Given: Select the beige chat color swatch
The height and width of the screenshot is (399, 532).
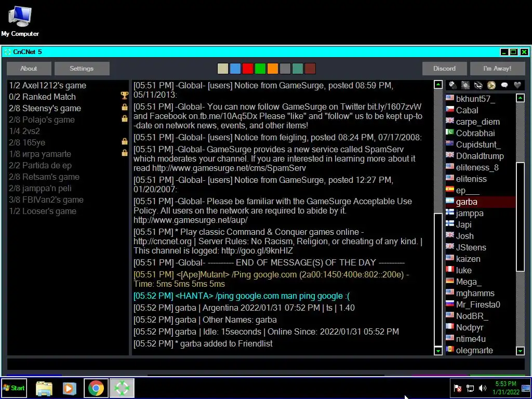Looking at the screenshot, I should tap(222, 69).
